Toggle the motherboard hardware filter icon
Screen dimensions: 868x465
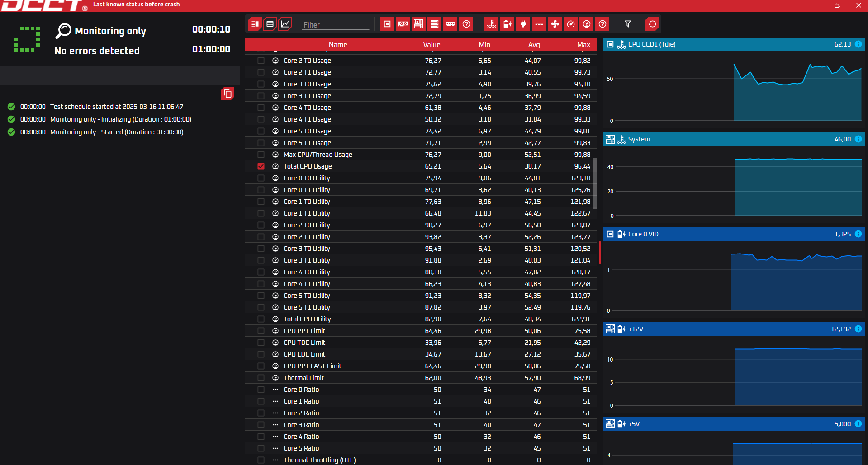419,24
